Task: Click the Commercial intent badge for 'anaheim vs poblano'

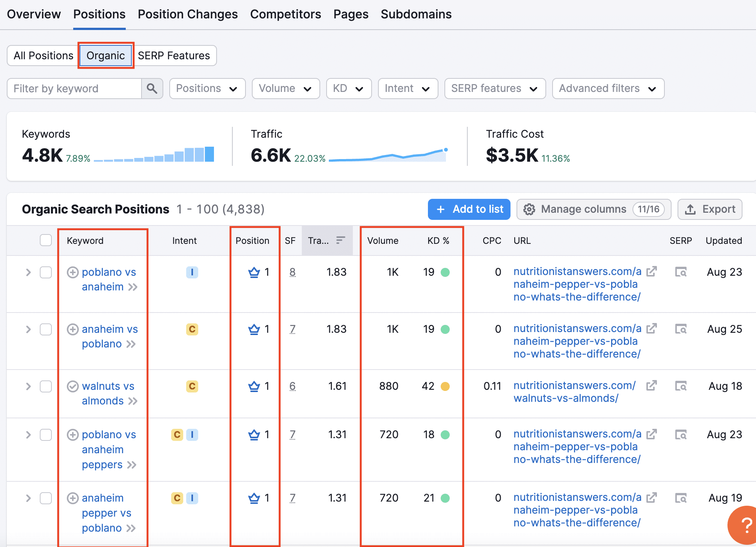Action: (192, 329)
